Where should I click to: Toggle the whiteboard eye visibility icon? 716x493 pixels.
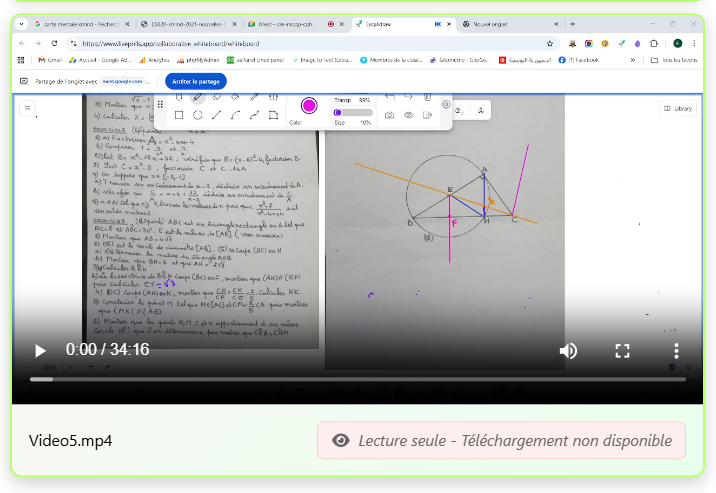pyautogui.click(x=408, y=115)
